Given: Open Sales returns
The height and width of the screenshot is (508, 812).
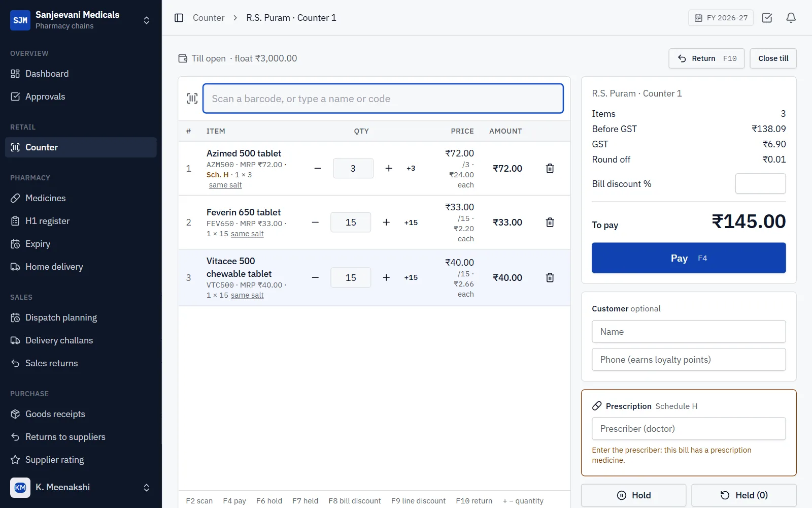Looking at the screenshot, I should click(81, 363).
